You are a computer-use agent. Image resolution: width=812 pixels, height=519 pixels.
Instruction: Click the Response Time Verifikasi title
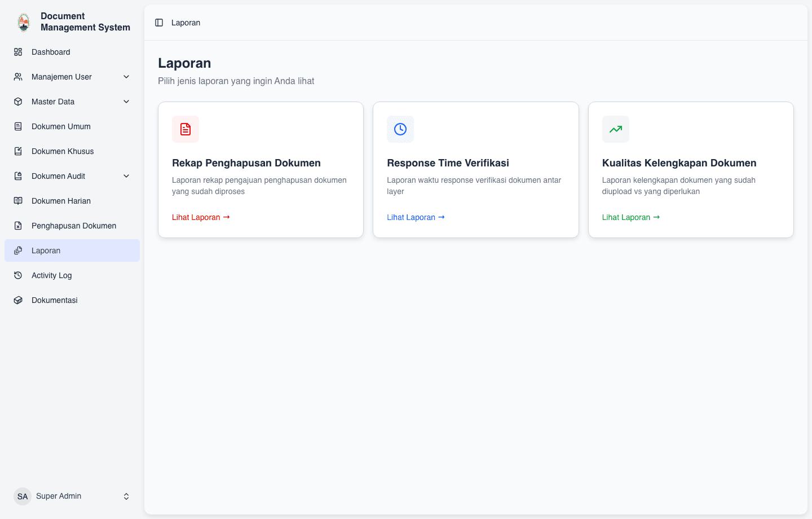pos(448,163)
